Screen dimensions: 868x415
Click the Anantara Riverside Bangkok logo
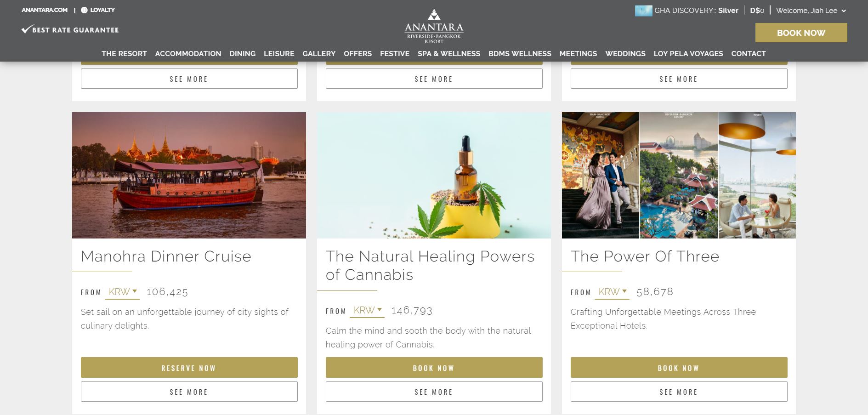434,26
